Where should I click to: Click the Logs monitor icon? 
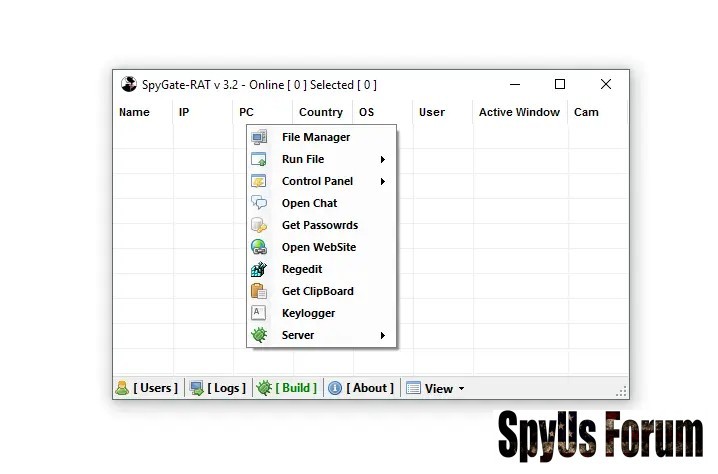pyautogui.click(x=197, y=388)
